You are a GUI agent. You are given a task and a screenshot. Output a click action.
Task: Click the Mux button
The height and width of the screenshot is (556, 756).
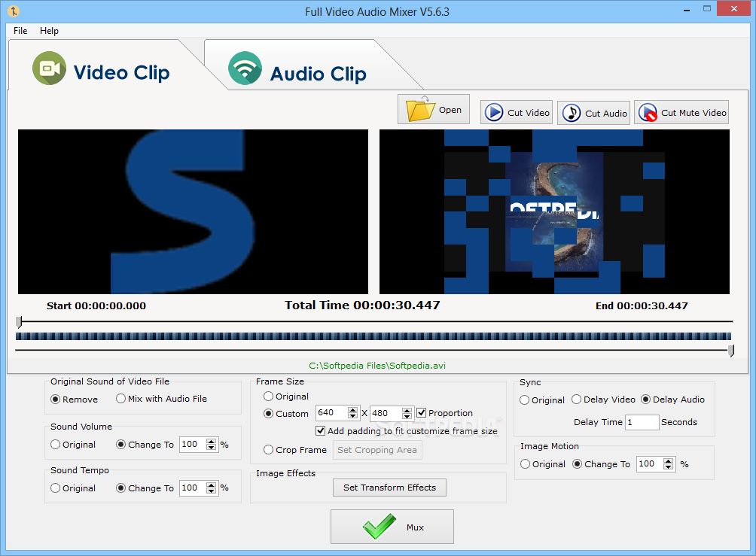[392, 527]
